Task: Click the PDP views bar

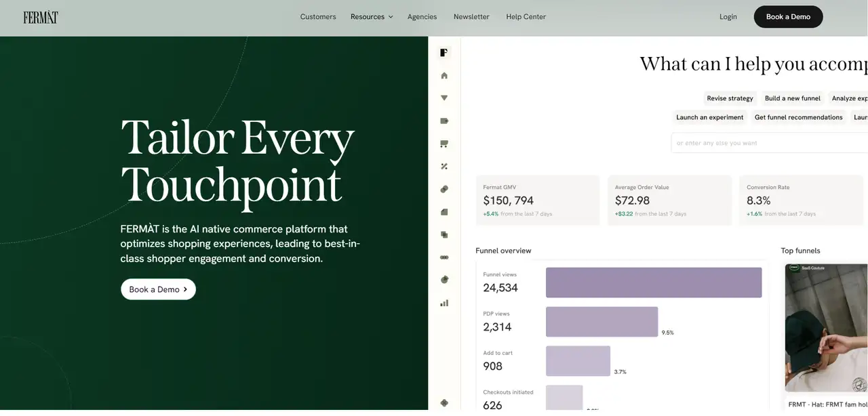Action: pyautogui.click(x=601, y=322)
